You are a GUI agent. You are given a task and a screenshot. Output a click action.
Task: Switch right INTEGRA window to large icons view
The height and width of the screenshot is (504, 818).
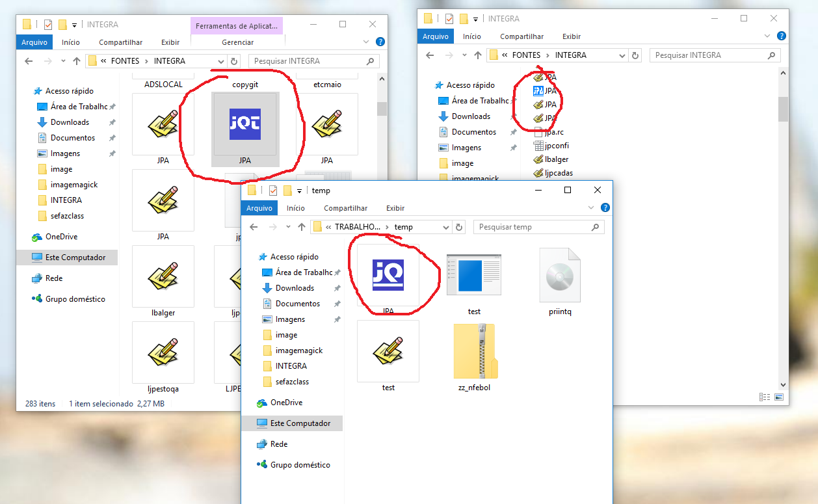pyautogui.click(x=778, y=397)
